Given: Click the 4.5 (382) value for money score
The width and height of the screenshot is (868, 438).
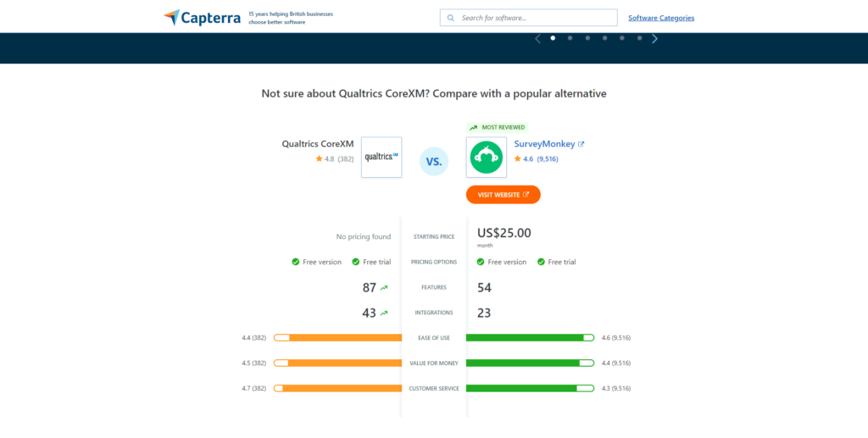Looking at the screenshot, I should [254, 363].
